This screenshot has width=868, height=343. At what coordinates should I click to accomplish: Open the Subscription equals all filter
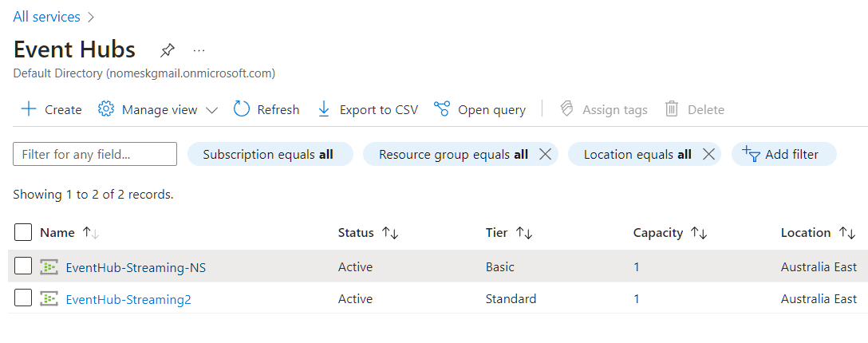[x=270, y=154]
